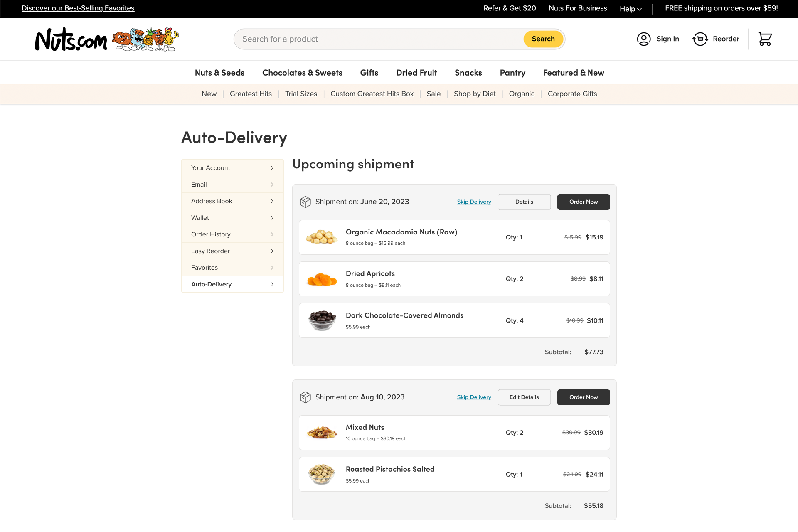This screenshot has width=798, height=532.
Task: Go to New products link
Action: point(209,94)
